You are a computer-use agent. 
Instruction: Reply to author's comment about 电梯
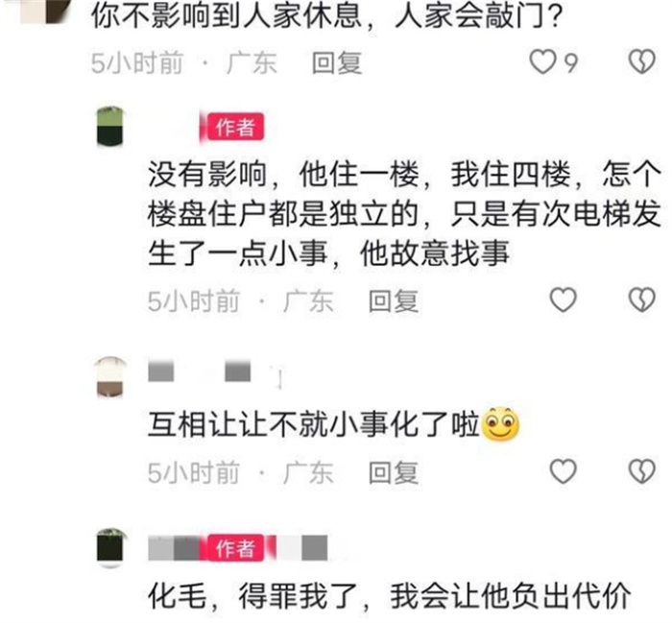click(394, 300)
